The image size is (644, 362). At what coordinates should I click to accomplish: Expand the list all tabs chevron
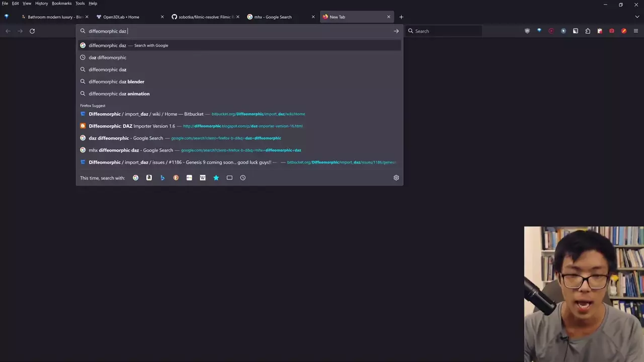click(637, 17)
